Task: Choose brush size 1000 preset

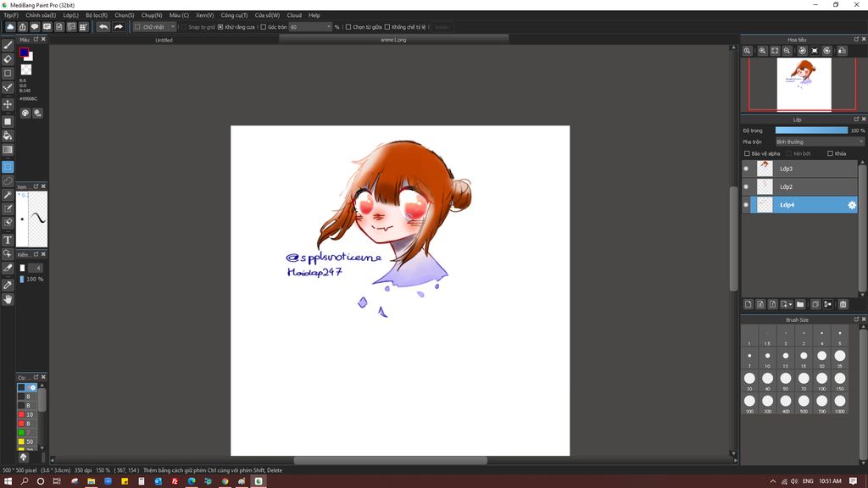Action: tap(840, 403)
